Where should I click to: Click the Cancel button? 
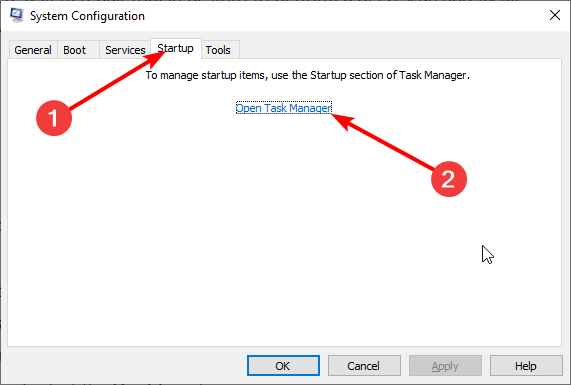point(364,366)
